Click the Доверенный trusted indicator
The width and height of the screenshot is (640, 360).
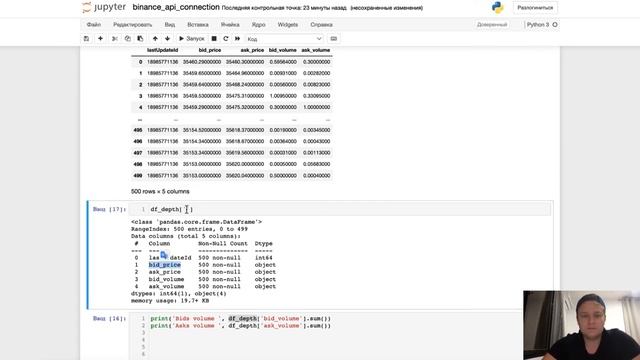point(492,24)
